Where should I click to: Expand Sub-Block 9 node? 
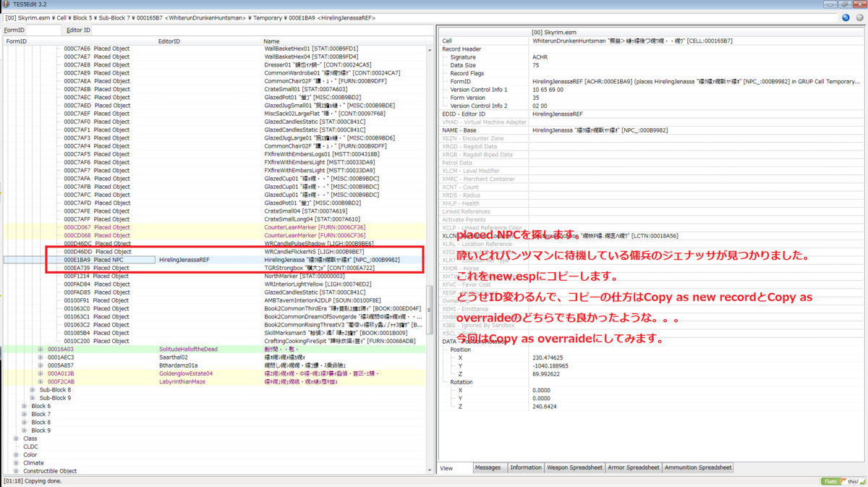click(x=33, y=398)
